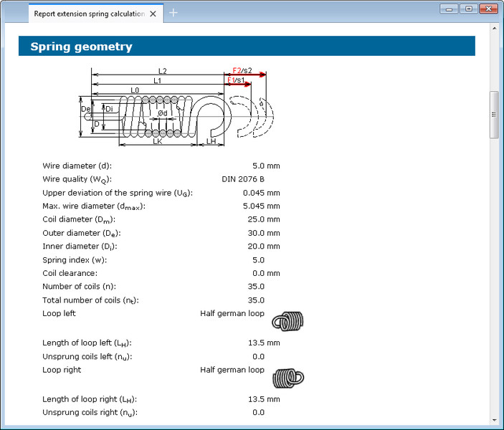
Task: Close the Report extension spring calculation tab
Action: click(x=153, y=13)
